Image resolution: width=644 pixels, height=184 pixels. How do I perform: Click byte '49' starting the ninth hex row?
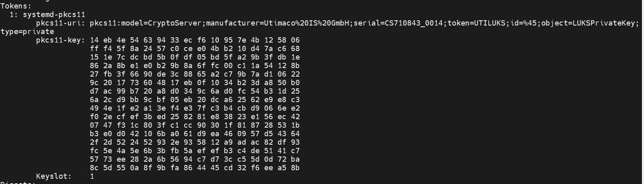point(94,108)
